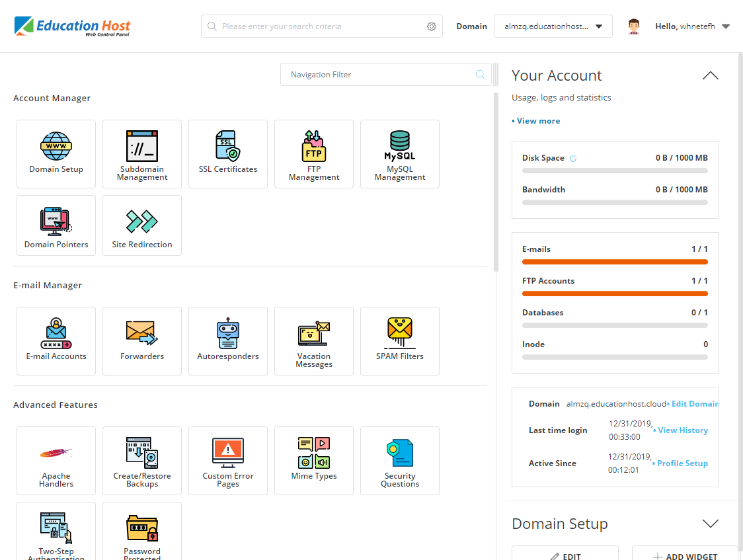Viewport: 743px width, 560px height.
Task: Click the Inode usage bar
Action: 615,357
